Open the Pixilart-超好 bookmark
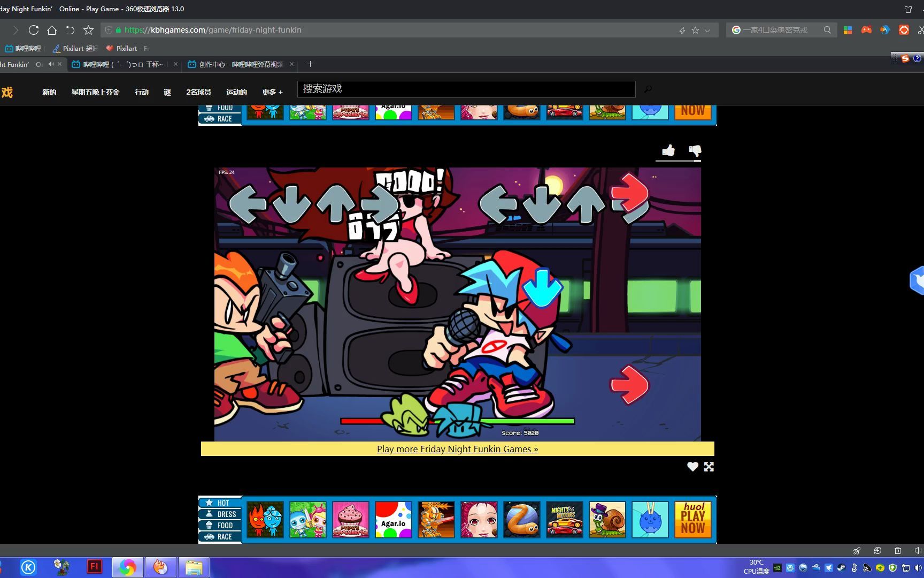924x578 pixels. point(75,48)
